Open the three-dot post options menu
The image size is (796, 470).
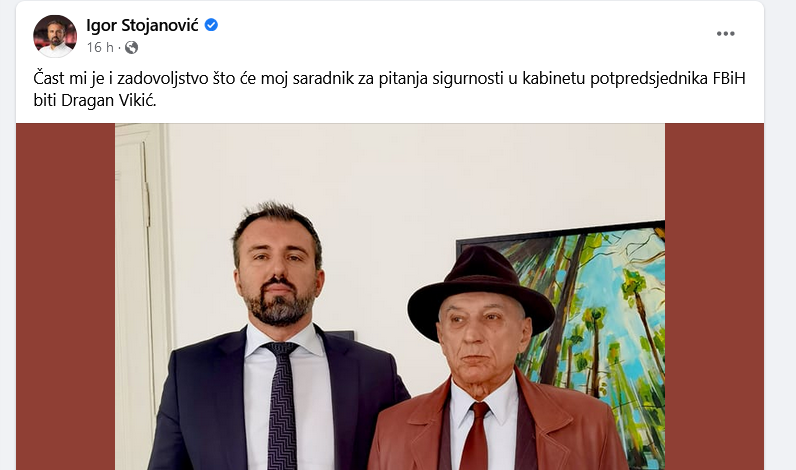[x=725, y=33]
